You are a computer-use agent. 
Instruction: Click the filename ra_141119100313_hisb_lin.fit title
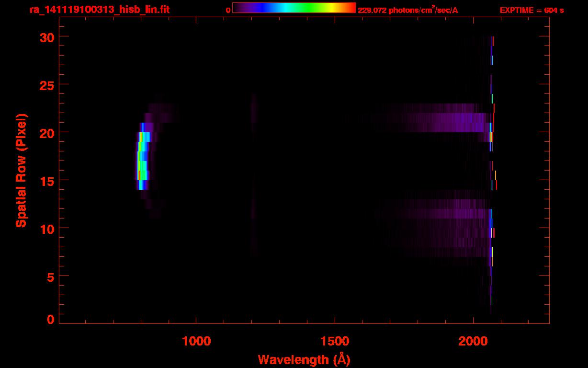pos(99,10)
